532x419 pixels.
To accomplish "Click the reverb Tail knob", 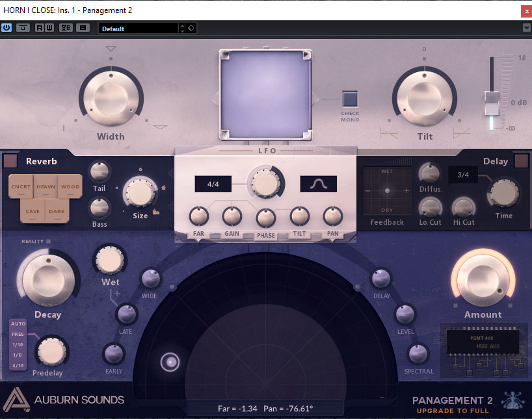I will pos(100,172).
